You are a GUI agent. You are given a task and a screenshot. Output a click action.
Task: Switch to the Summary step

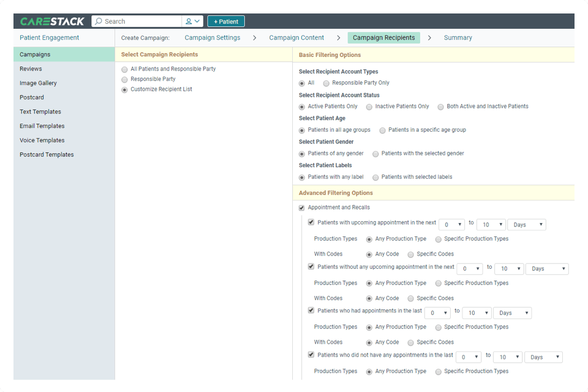pos(458,37)
